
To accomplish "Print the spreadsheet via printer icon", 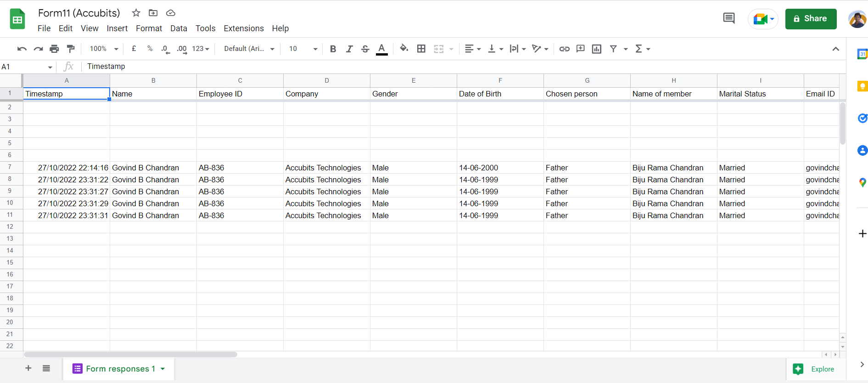I will [54, 49].
